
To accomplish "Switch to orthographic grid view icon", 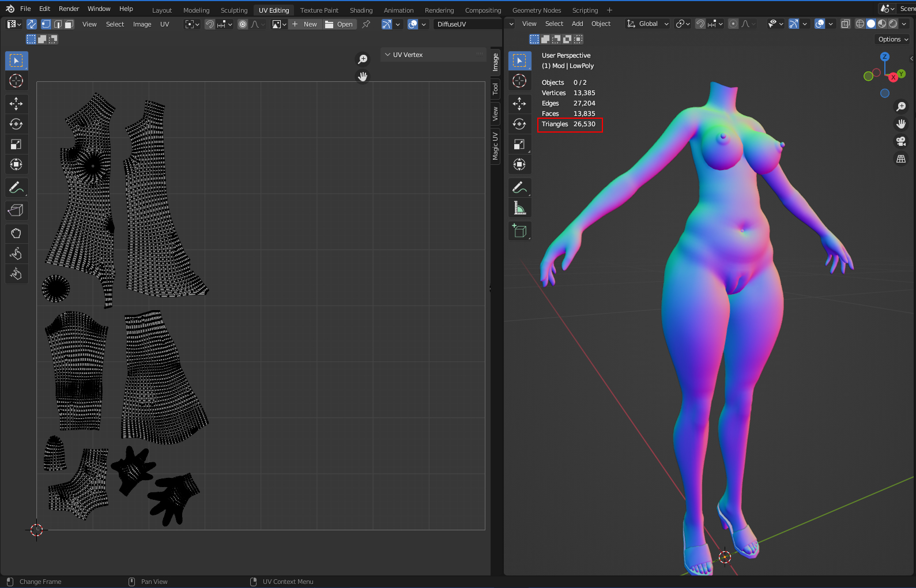I will tap(901, 159).
